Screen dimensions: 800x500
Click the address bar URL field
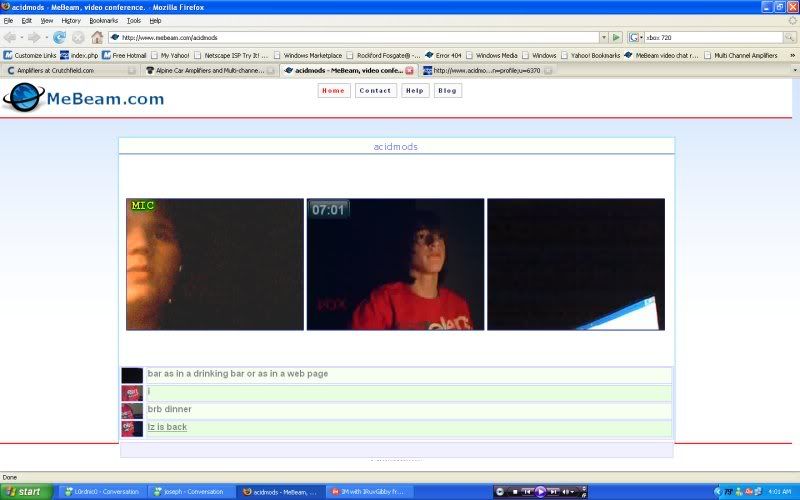coord(354,37)
